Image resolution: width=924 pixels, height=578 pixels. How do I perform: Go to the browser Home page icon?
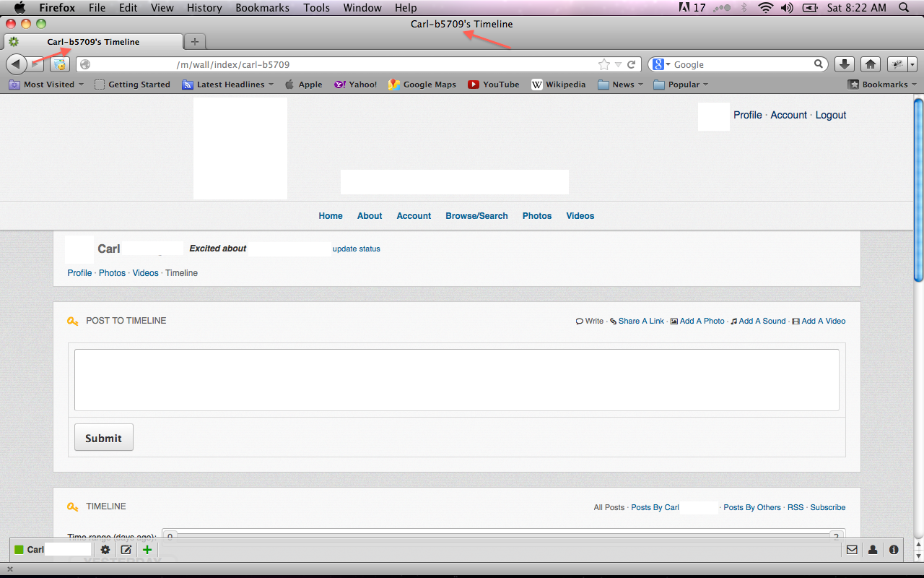point(871,64)
